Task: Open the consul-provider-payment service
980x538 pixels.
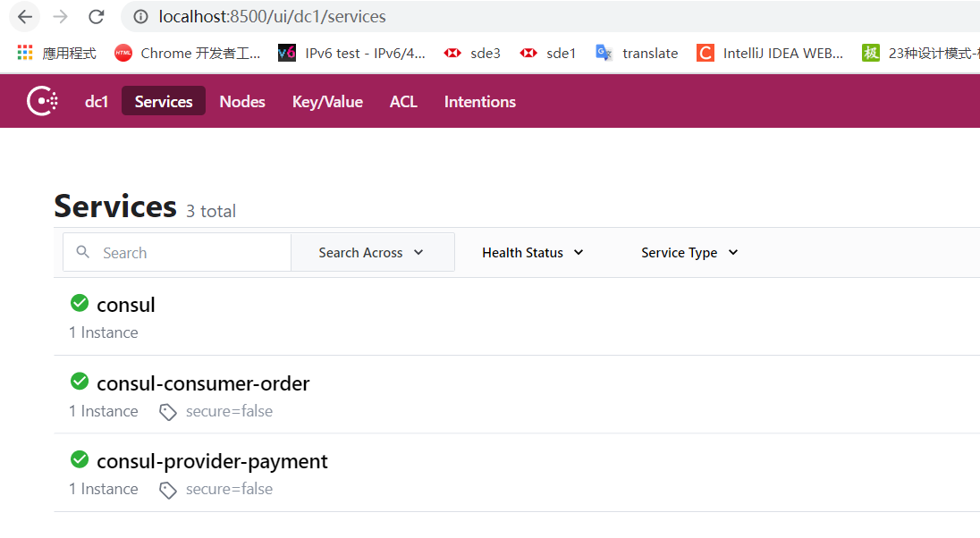Action: pos(212,461)
